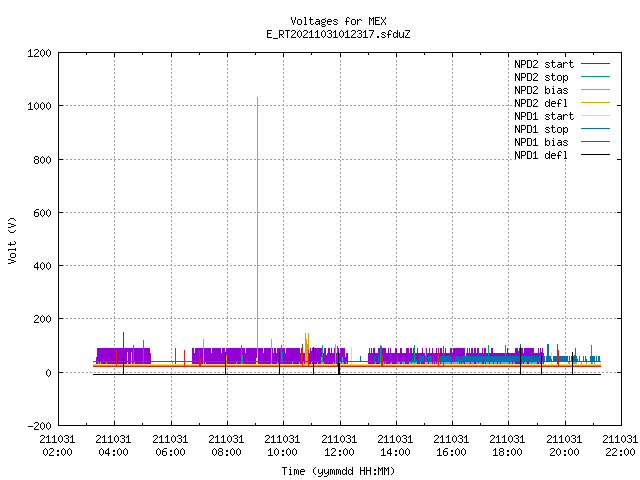Click the red NPD1 bias legend line
This screenshot has height=480, width=640.
pos(596,142)
